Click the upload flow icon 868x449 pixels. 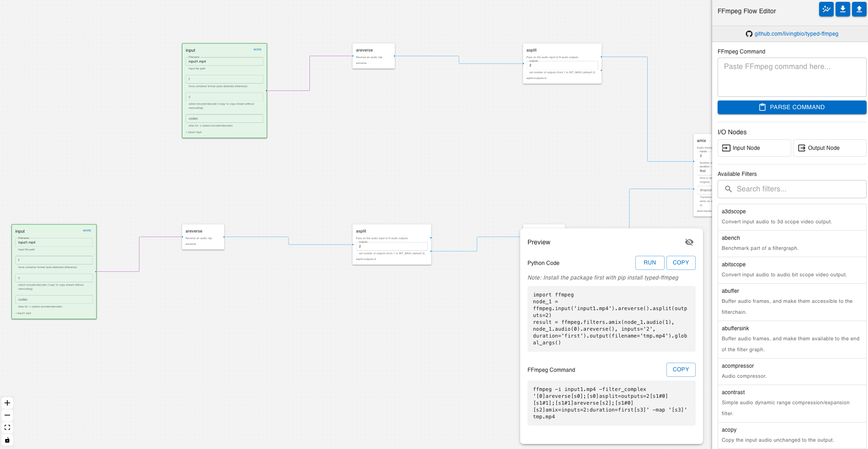(859, 9)
